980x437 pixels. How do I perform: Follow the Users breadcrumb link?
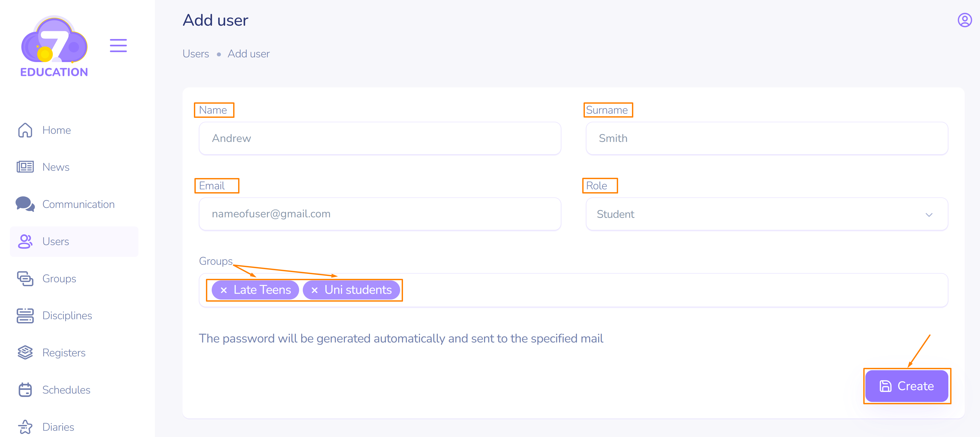(195, 54)
